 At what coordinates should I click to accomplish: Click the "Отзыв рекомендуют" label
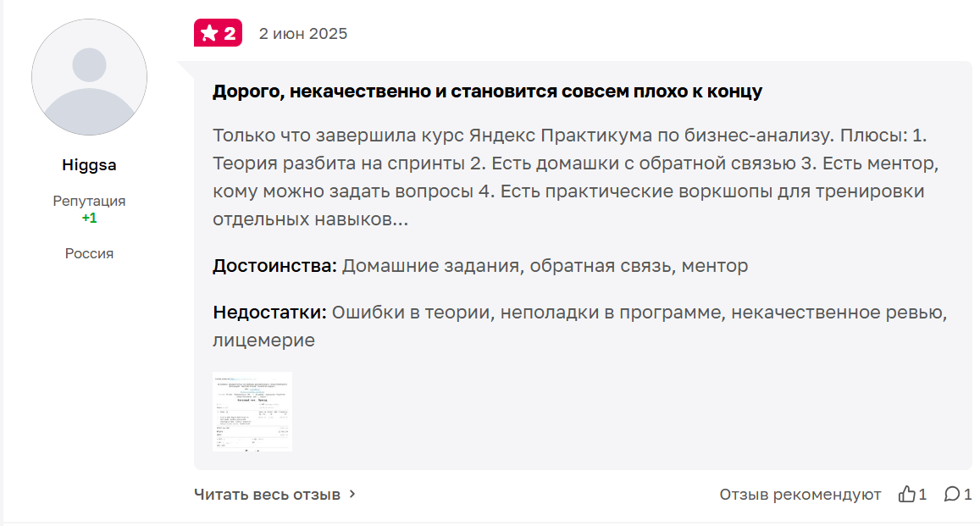pyautogui.click(x=800, y=494)
